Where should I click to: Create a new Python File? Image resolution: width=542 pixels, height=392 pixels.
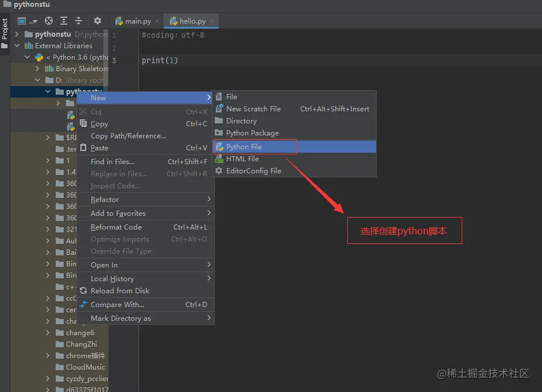coord(294,146)
